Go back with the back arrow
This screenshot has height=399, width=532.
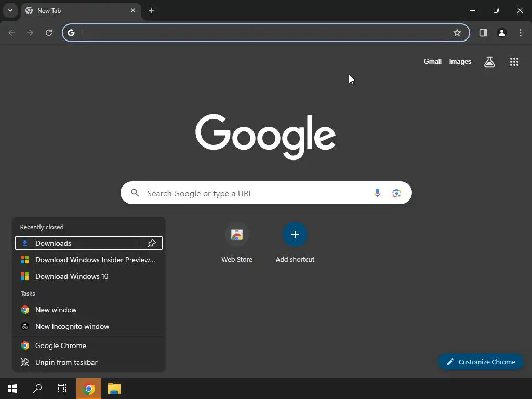(11, 33)
